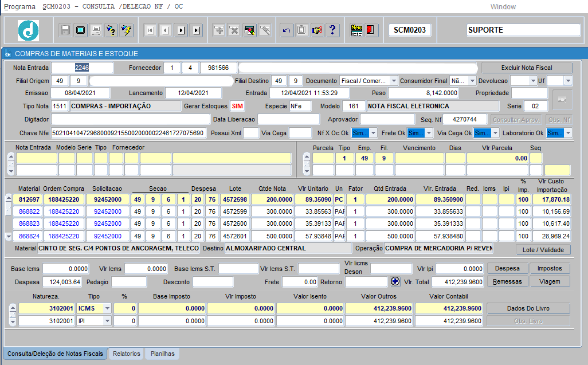Screen dimensions: 588x365
Task: Click the down arrow of the Natureza grid scrollbar
Action: coord(13,321)
